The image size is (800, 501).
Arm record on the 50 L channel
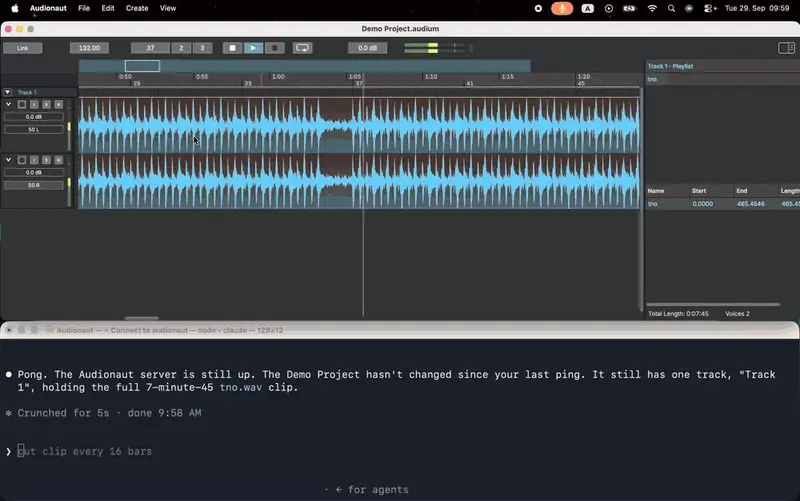22,104
